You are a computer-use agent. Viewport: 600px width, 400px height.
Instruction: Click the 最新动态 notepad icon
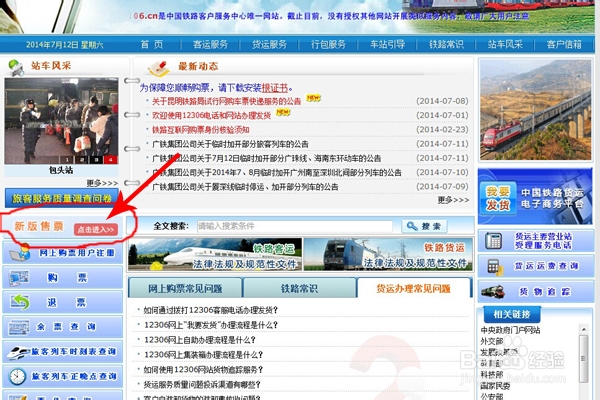pyautogui.click(x=159, y=68)
